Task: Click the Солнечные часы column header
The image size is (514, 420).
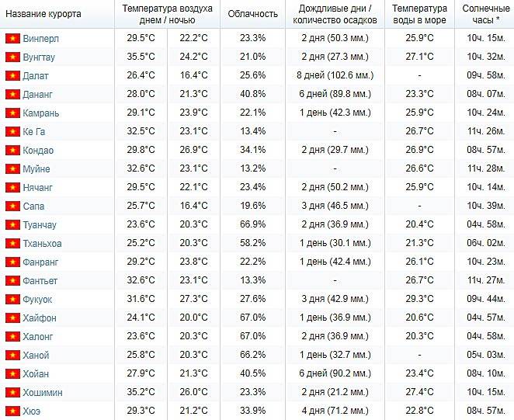Action: pos(486,14)
